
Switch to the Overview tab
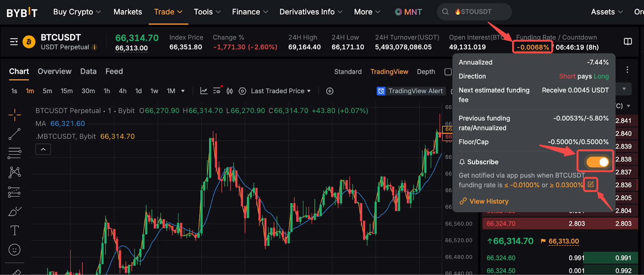54,72
